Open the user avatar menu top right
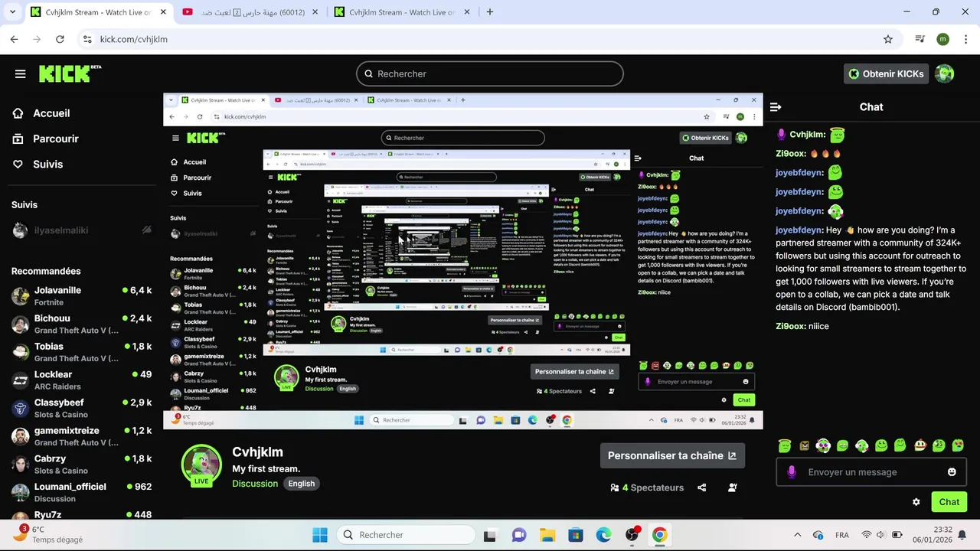The width and height of the screenshot is (980, 551). (x=944, y=73)
